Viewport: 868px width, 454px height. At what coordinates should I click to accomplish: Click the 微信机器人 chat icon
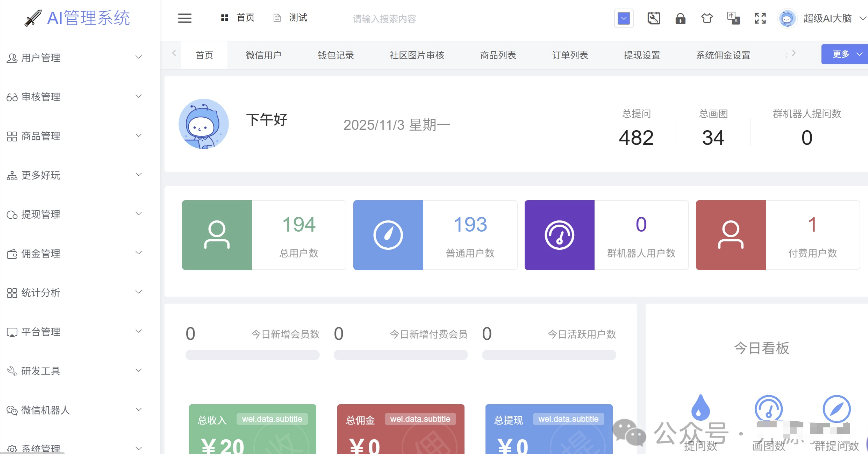[x=12, y=410]
